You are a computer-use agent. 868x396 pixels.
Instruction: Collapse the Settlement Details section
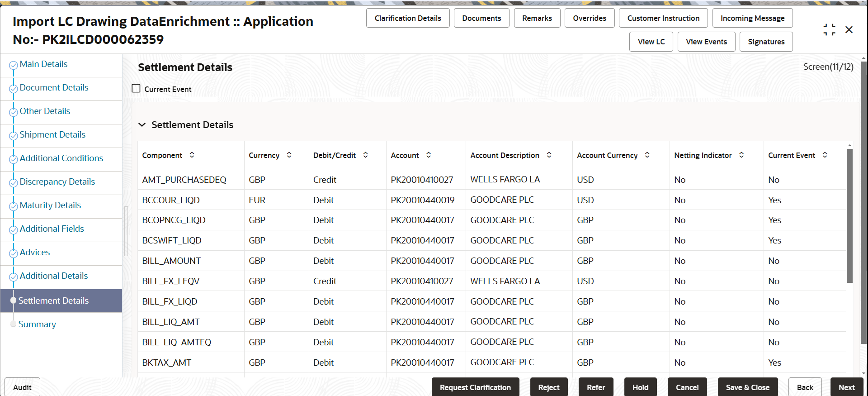[142, 124]
